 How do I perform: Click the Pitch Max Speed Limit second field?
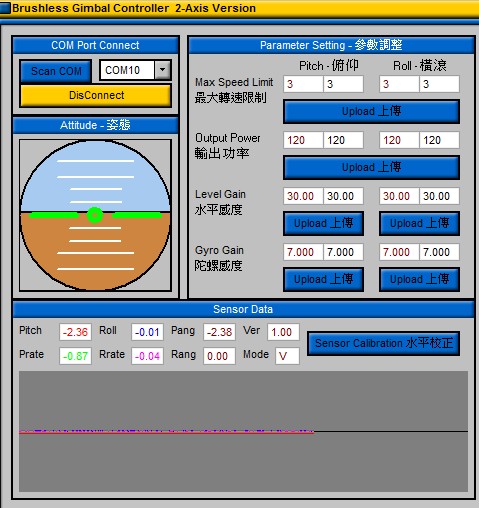343,84
